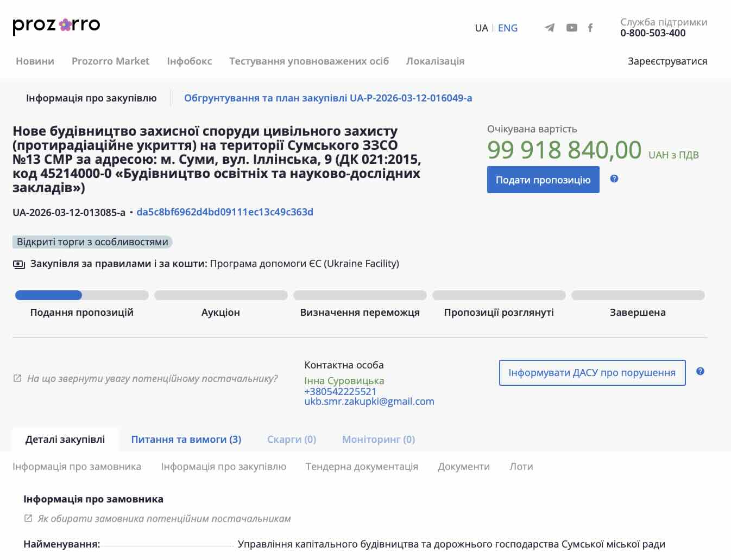Click help icon beside Подати пропозицію

(x=614, y=179)
